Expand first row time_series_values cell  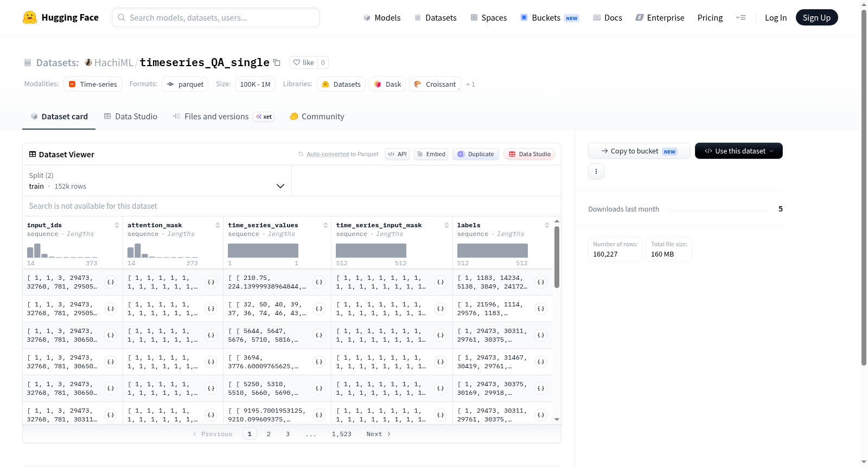click(x=319, y=282)
